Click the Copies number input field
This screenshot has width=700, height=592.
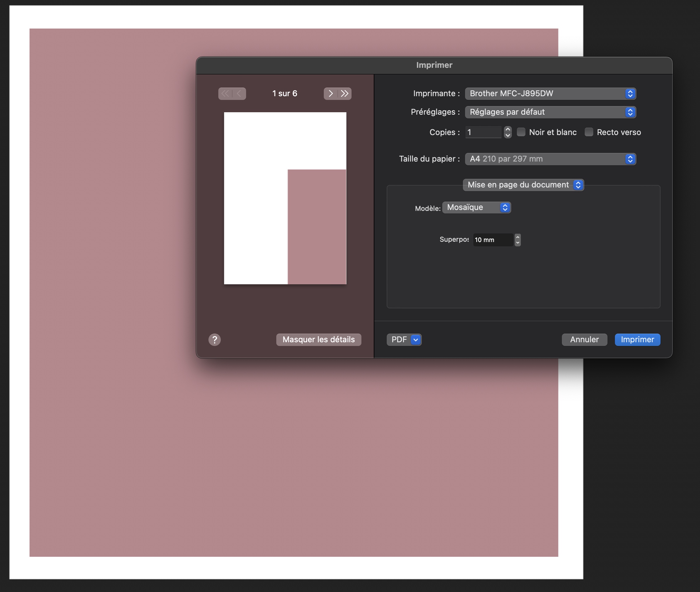483,133
